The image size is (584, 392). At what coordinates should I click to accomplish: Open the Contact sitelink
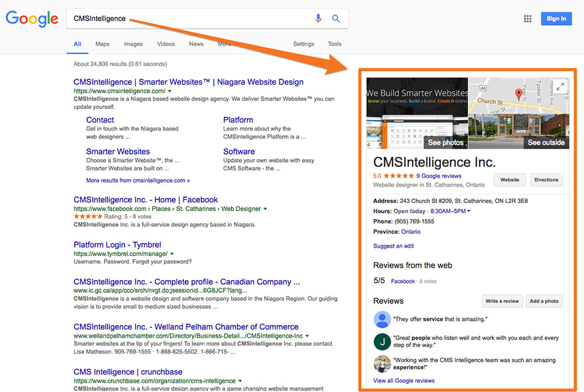click(x=100, y=120)
